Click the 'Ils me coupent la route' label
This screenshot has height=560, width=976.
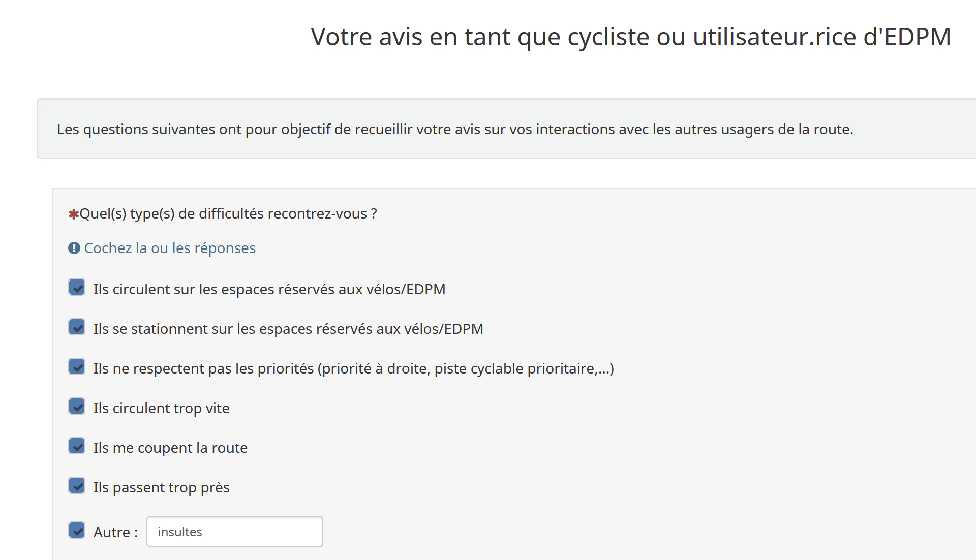(170, 448)
